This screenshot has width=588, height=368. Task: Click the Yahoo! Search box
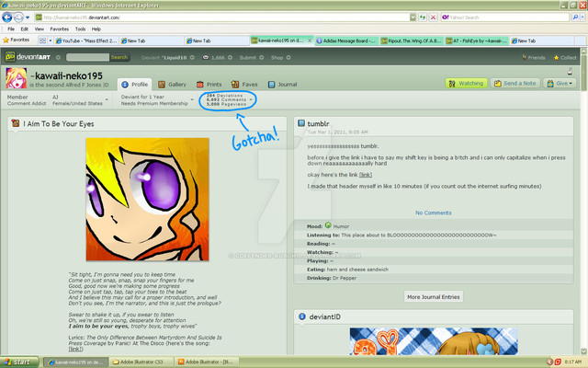pyautogui.click(x=505, y=17)
